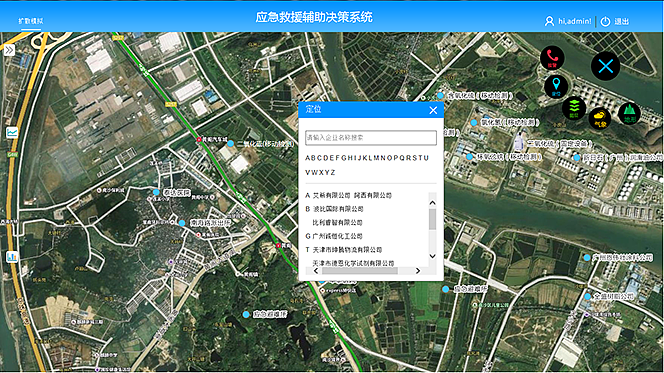Click the horizontal scroll-left arrow in dialog
The width and height of the screenshot is (664, 373).
(316, 271)
